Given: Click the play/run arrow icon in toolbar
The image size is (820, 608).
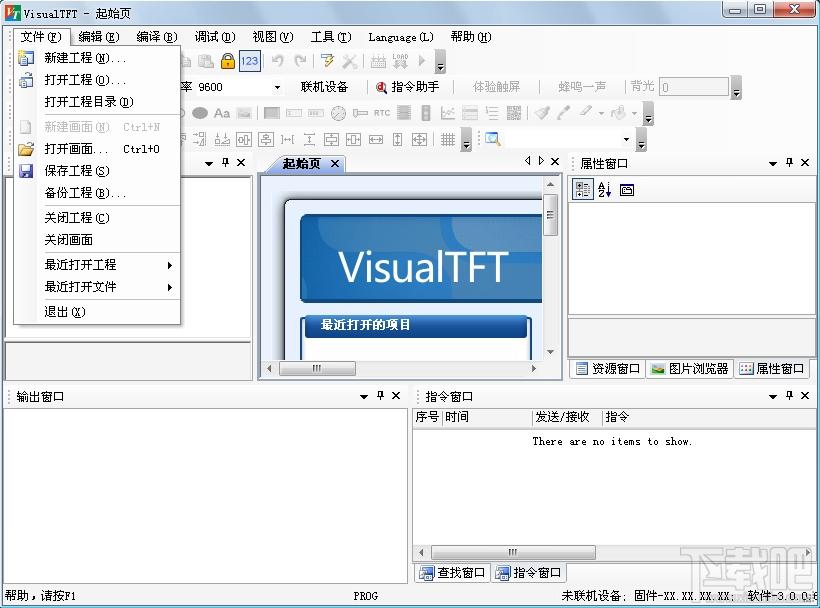Looking at the screenshot, I should click(422, 61).
